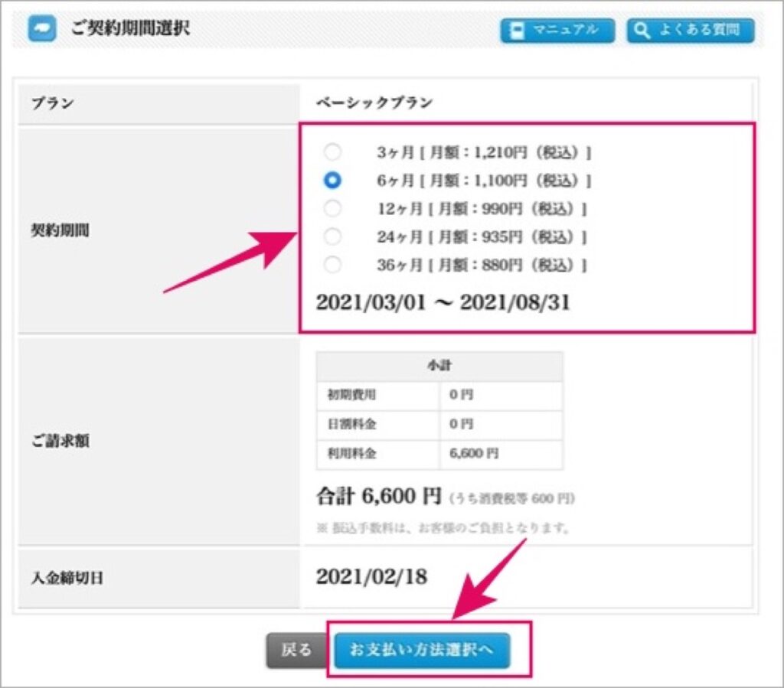Click the 合計 6,600 円 total amount
The width and height of the screenshot is (784, 688).
point(379,496)
